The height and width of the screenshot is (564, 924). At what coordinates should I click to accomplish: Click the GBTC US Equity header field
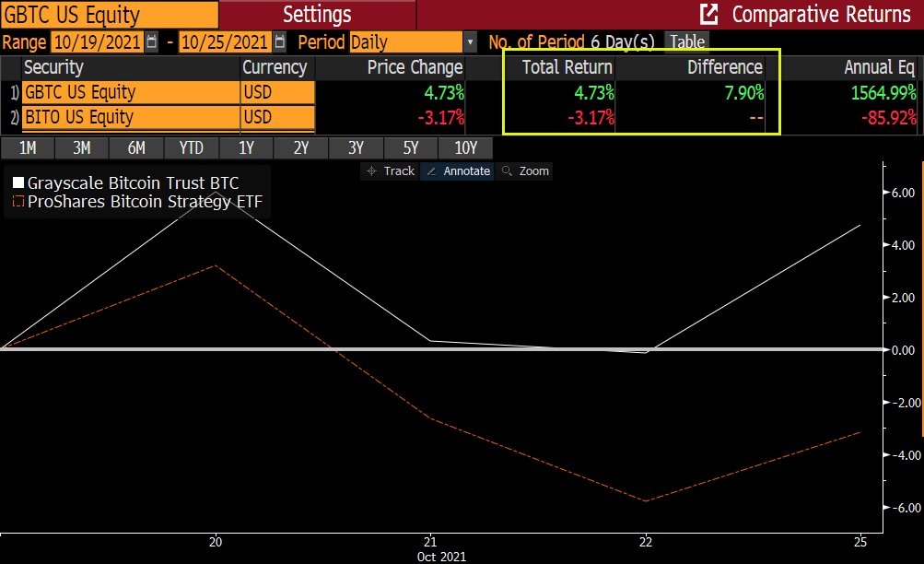pos(109,15)
